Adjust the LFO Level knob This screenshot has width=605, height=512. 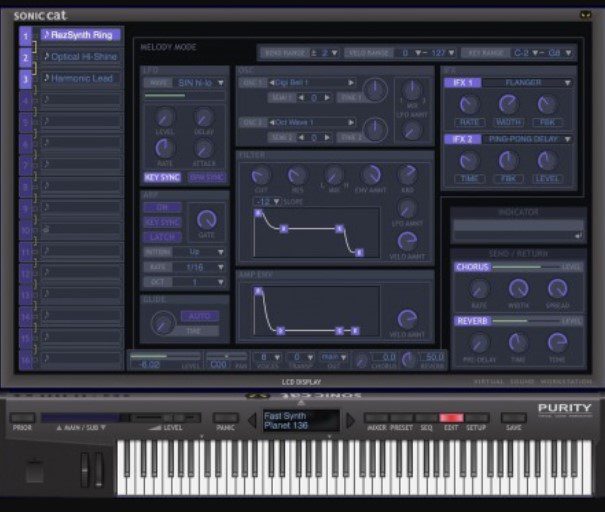[x=165, y=117]
